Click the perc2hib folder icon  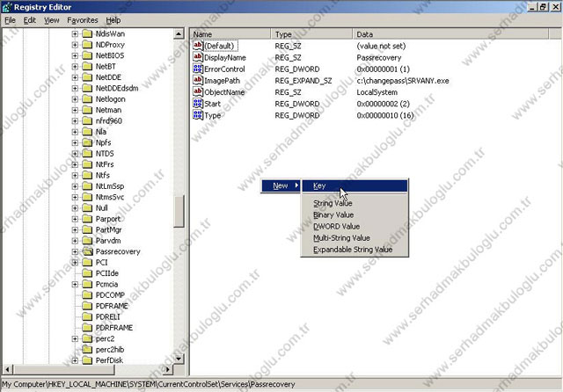[87, 349]
